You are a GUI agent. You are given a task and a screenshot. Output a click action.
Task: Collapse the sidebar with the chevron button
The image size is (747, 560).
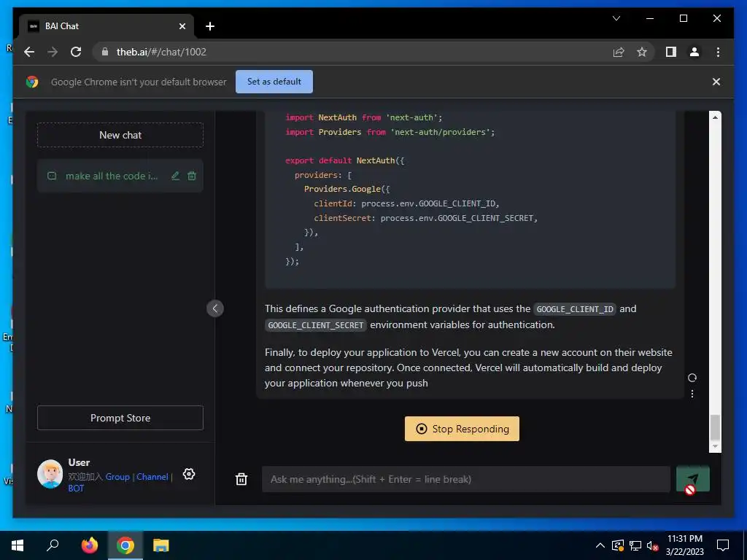215,308
